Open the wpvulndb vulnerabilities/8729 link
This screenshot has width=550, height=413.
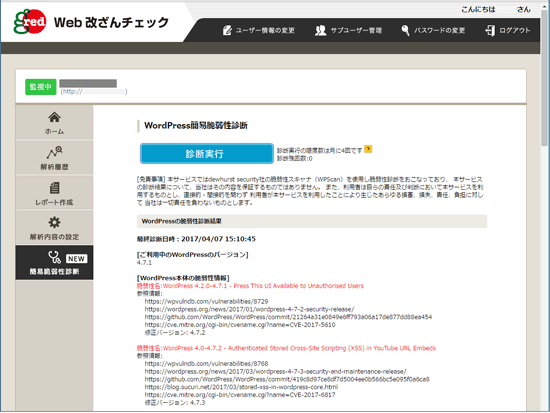(x=206, y=301)
